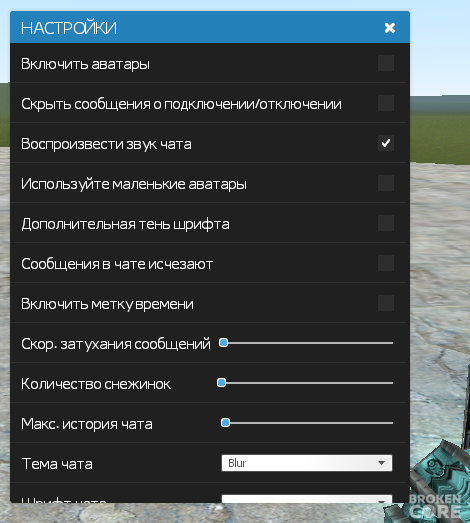This screenshot has height=523, width=470.
Task: Click the Тема чата label
Action: click(x=57, y=464)
